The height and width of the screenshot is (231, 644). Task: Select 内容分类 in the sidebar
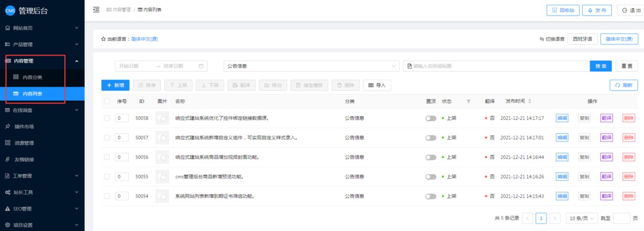[32, 77]
